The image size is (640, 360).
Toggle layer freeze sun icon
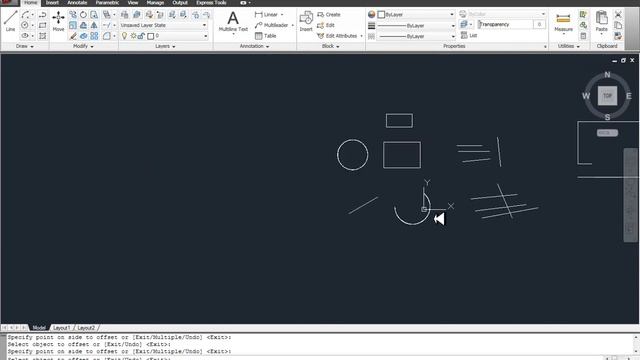pos(133,36)
